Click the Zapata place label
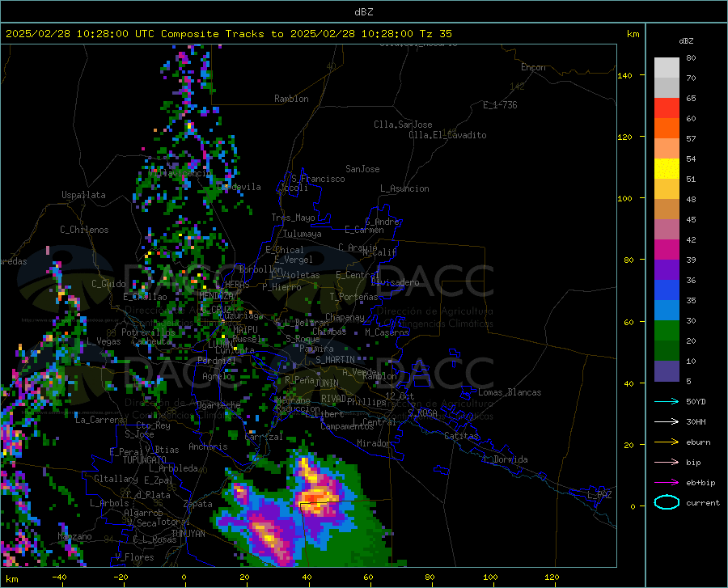Image resolution: width=728 pixels, height=588 pixels. pos(198,504)
